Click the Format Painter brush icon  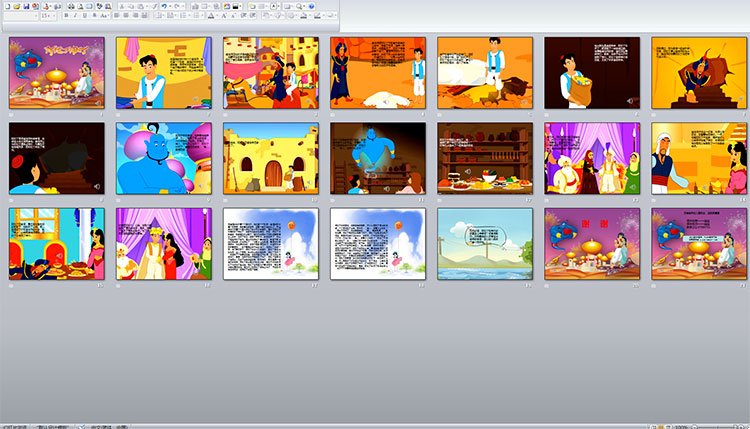coord(154,6)
